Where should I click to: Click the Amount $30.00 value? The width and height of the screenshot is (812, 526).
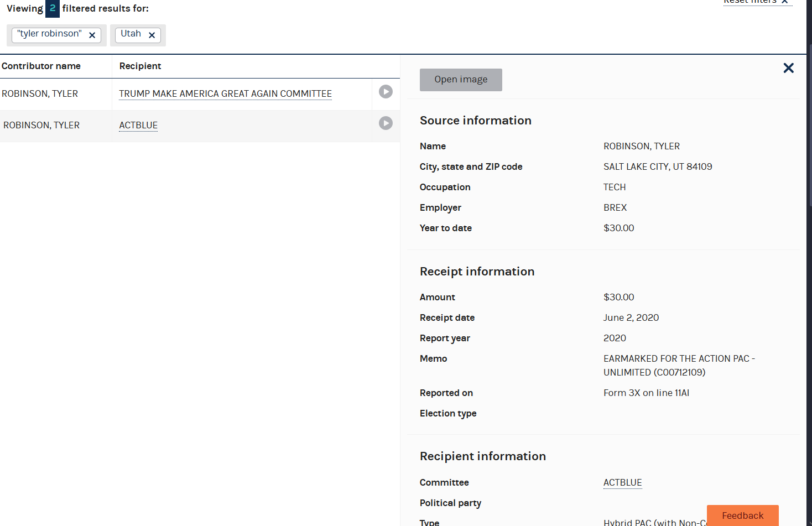[619, 298]
